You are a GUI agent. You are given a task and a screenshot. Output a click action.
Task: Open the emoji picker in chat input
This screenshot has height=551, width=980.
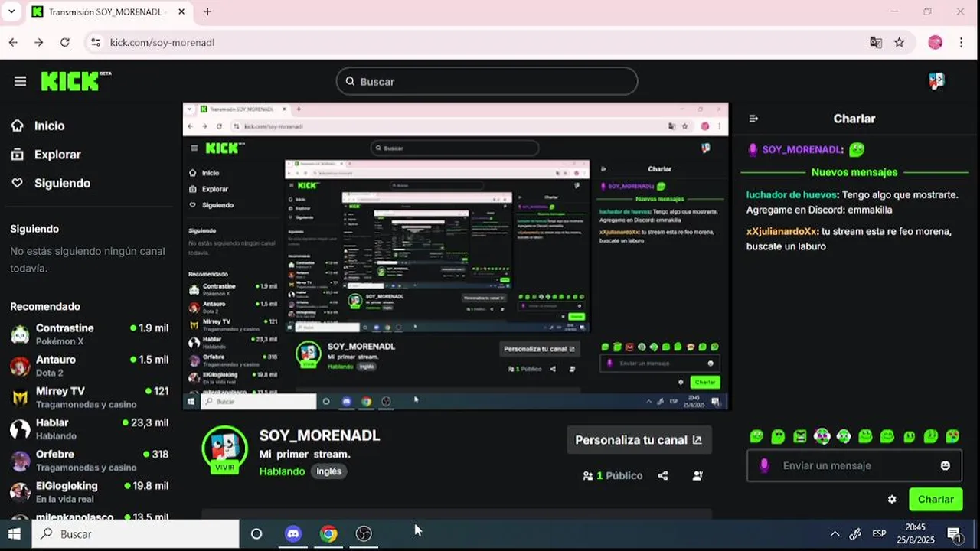point(946,465)
